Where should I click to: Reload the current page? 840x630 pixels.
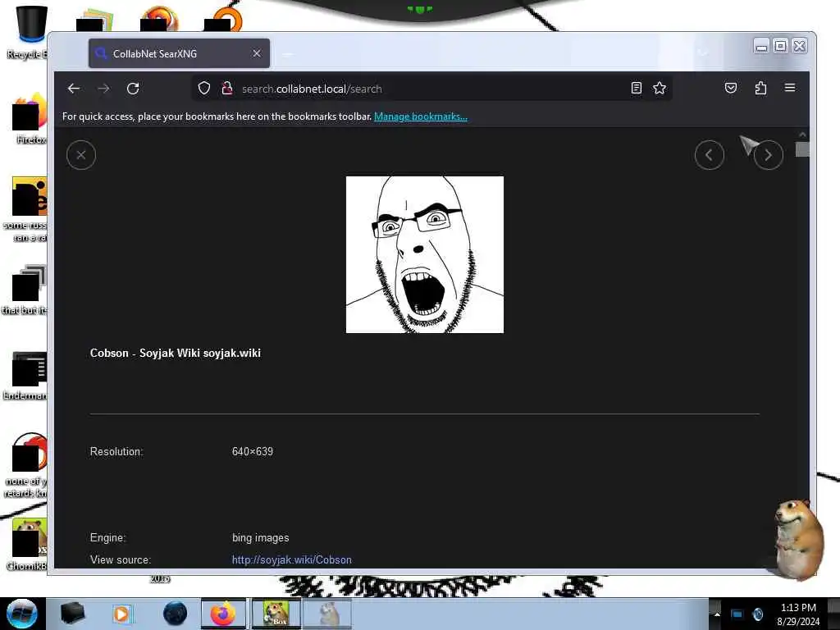pos(133,89)
